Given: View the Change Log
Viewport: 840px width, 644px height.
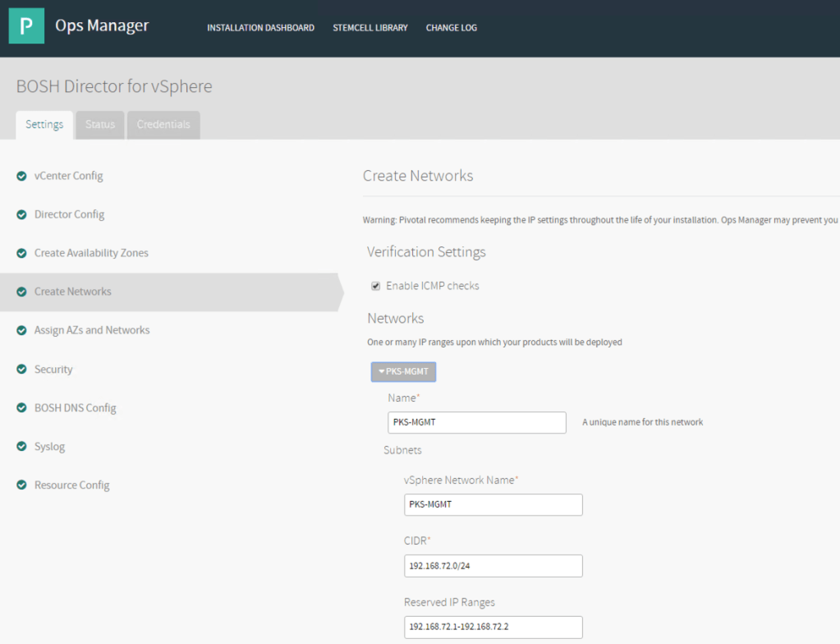Looking at the screenshot, I should (452, 28).
